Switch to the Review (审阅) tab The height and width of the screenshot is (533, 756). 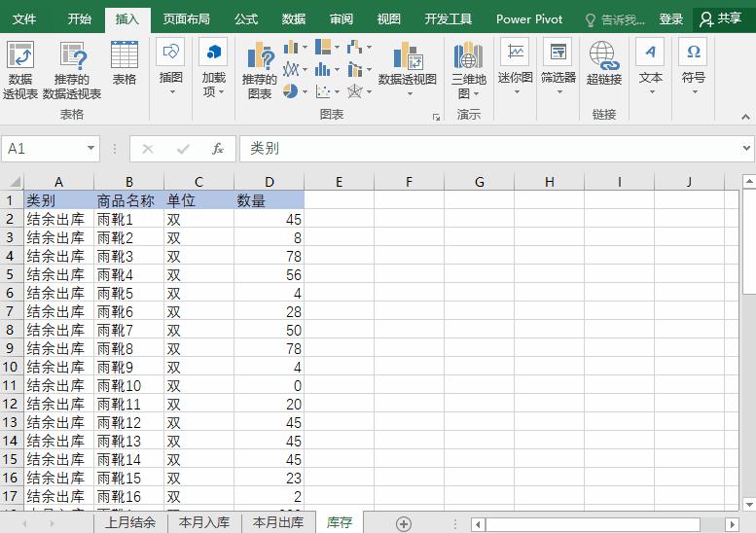[342, 18]
